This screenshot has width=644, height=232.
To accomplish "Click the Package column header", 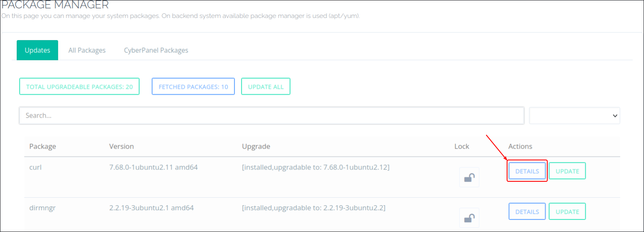I will tap(43, 146).
